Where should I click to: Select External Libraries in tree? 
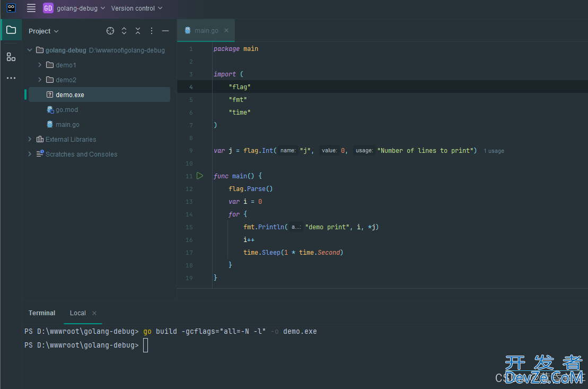point(71,139)
